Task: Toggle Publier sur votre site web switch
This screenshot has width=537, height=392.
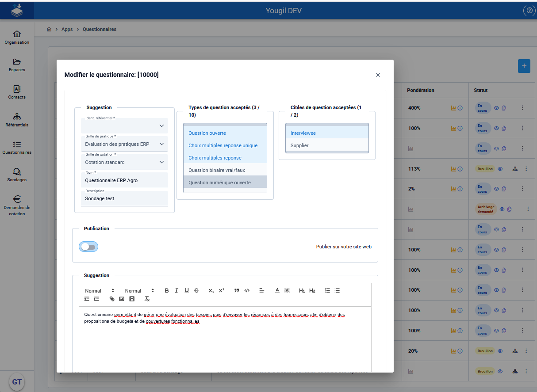Action: pyautogui.click(x=88, y=247)
